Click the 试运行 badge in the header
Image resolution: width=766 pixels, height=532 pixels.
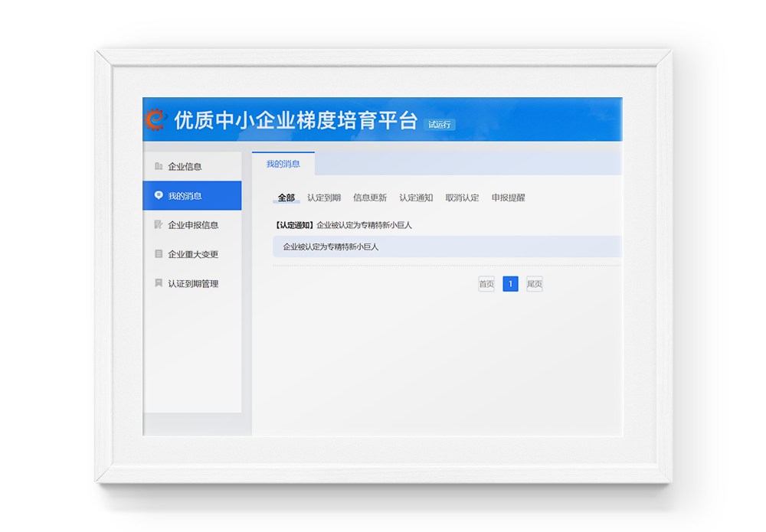coord(440,124)
